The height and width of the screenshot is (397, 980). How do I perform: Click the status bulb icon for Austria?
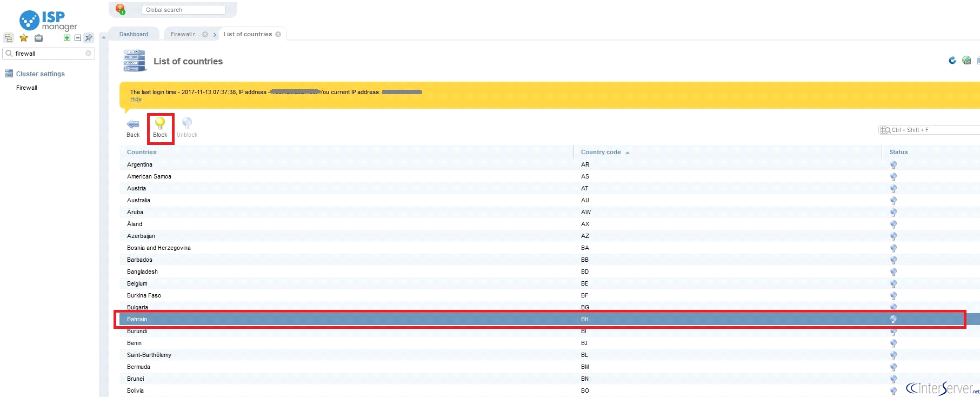coord(894,189)
